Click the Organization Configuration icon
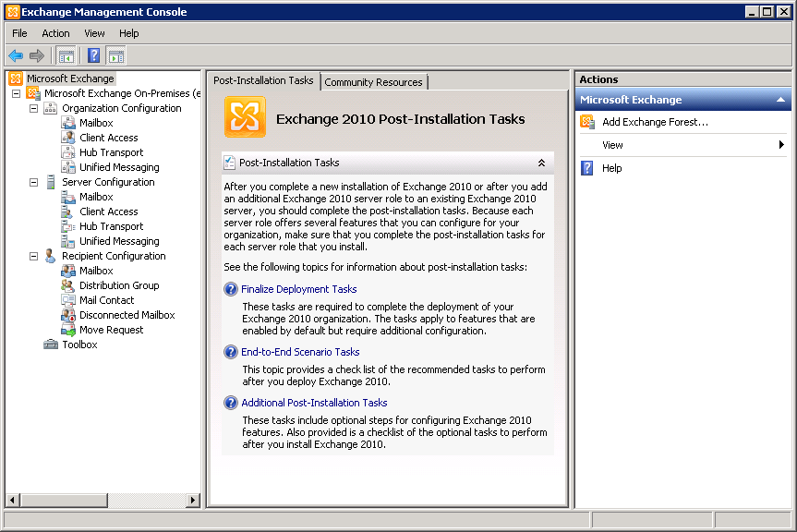The width and height of the screenshot is (797, 532). coord(50,108)
